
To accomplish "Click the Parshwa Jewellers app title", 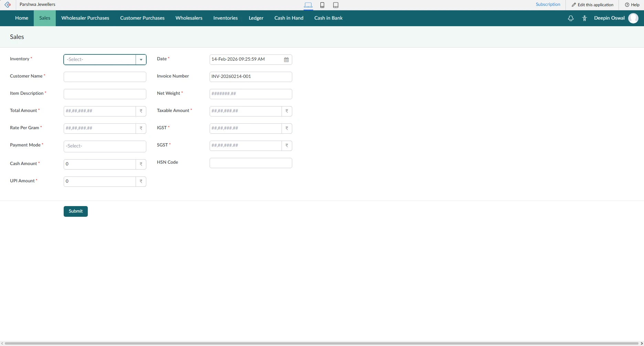I will point(38,4).
